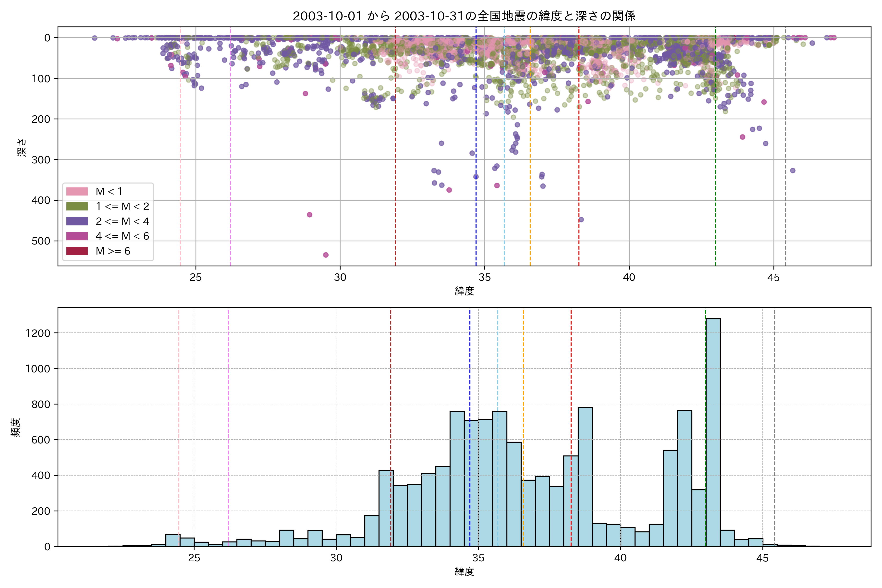Click the isolated point near latitude 45.7 depth 330
Viewport: 882px width, 588px height.
coord(793,171)
